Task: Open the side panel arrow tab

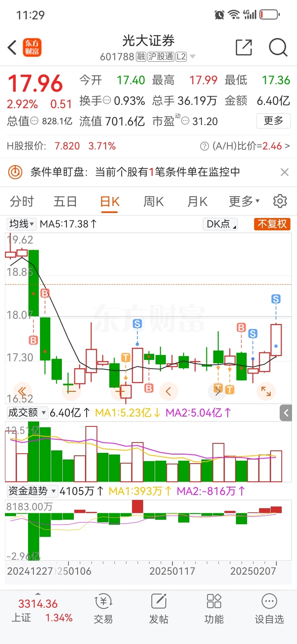Action: (x=286, y=413)
